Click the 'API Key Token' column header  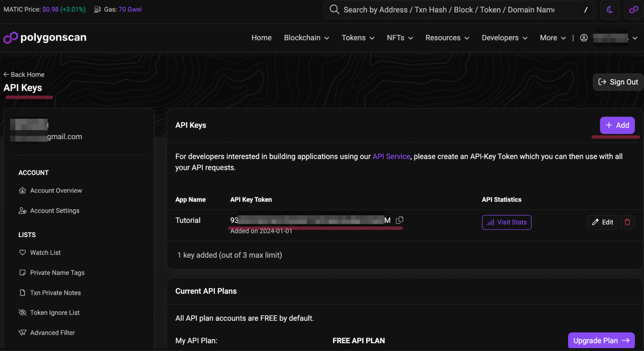pos(251,200)
